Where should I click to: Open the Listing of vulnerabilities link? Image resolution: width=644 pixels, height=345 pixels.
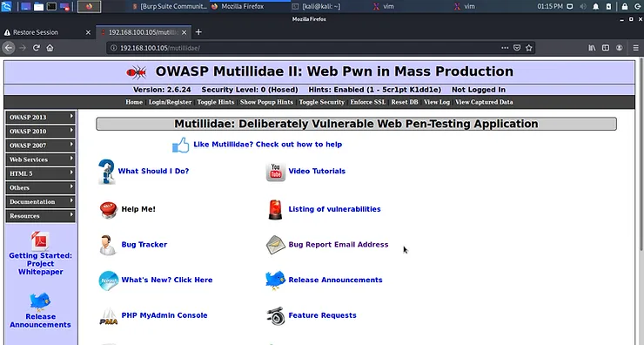coord(334,209)
